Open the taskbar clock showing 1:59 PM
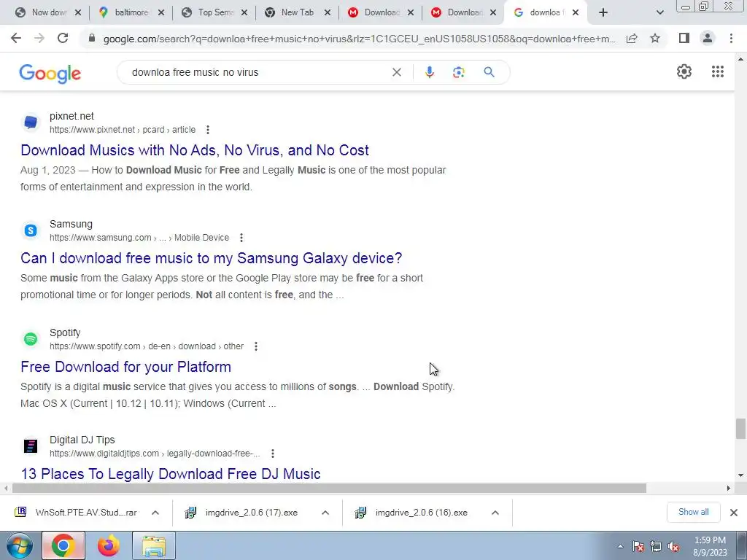This screenshot has width=747, height=560. [x=710, y=546]
